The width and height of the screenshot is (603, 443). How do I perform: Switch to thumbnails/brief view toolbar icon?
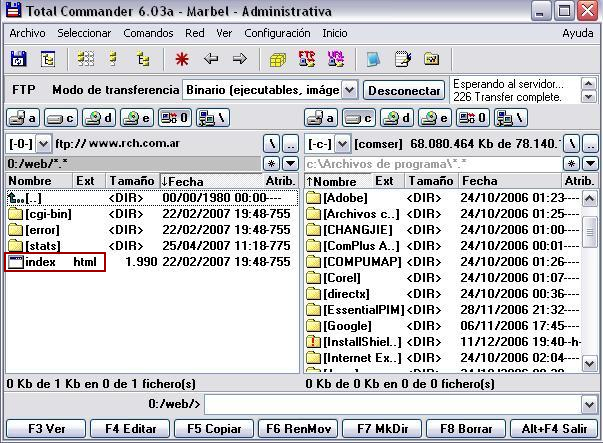pyautogui.click(x=85, y=59)
